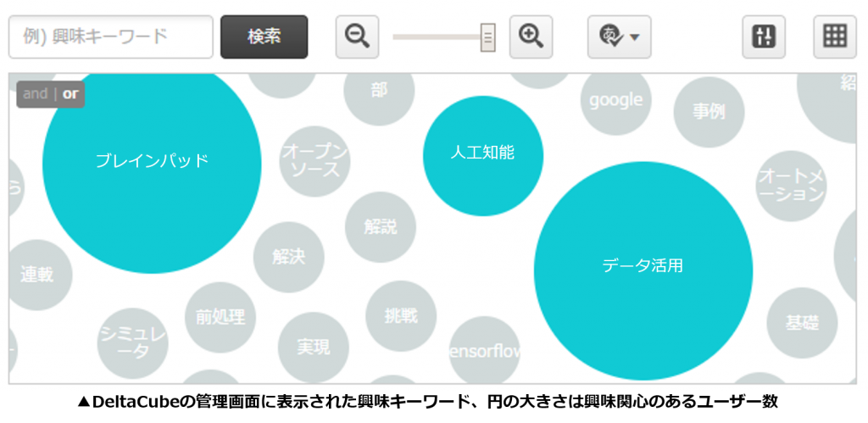Click the zoom out magnifier icon
Image resolution: width=868 pixels, height=423 pixels.
coord(357,36)
